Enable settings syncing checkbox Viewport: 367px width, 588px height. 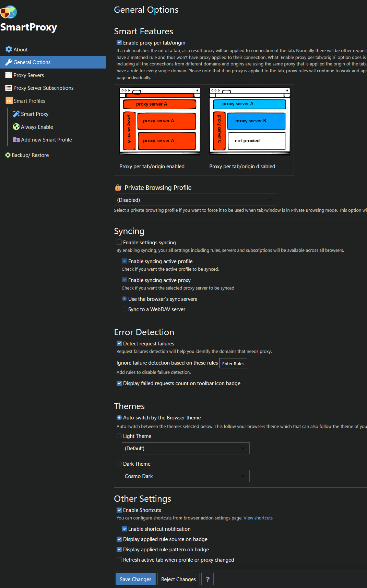tap(119, 242)
